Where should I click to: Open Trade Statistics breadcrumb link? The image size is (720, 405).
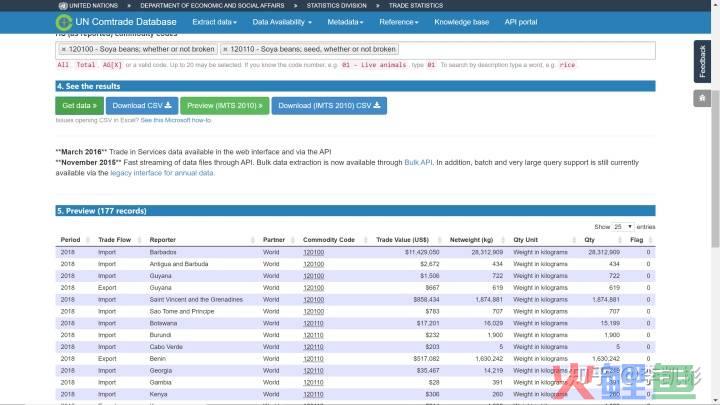click(416, 6)
